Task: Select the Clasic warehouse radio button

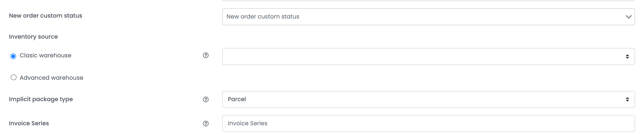Action: (13, 56)
